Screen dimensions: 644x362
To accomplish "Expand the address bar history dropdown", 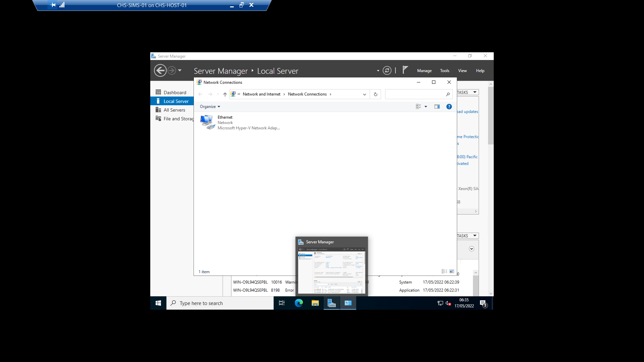I will click(364, 95).
